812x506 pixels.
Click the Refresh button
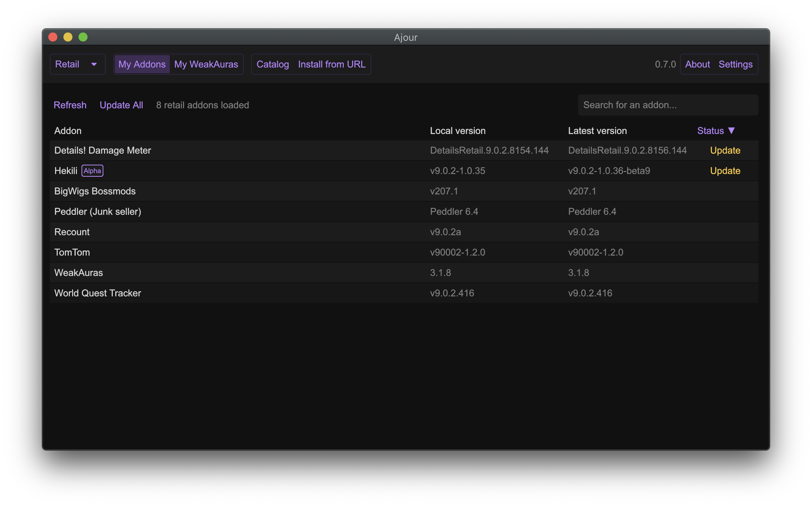coord(70,105)
